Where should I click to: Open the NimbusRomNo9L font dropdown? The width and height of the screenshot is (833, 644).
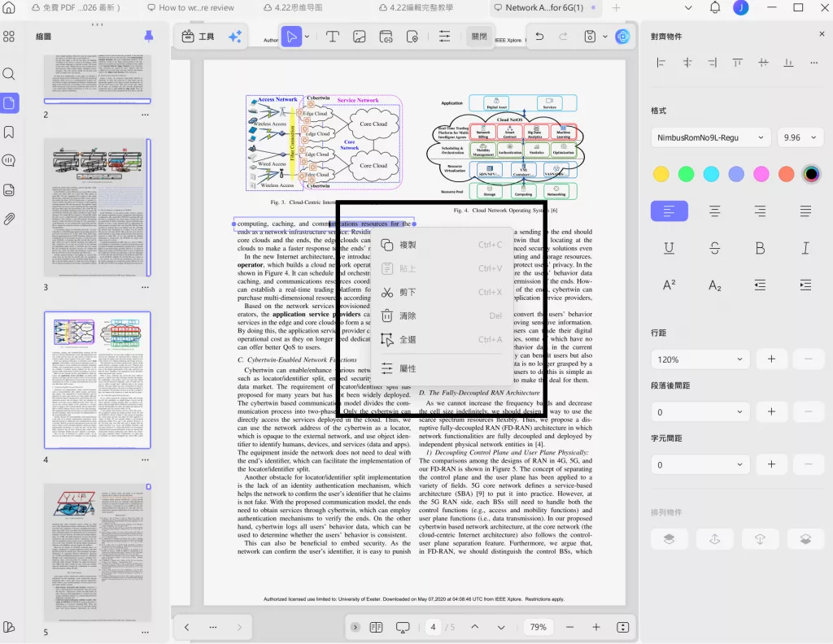[710, 138]
